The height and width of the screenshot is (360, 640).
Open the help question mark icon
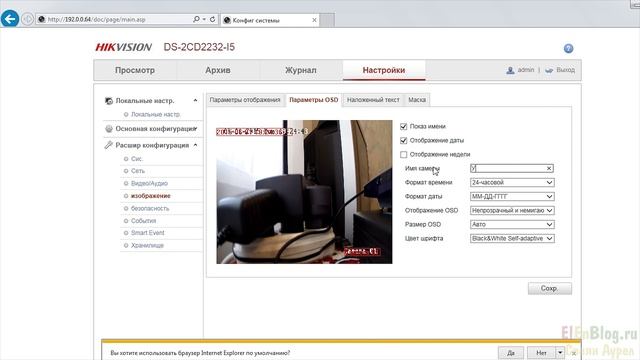click(x=568, y=49)
